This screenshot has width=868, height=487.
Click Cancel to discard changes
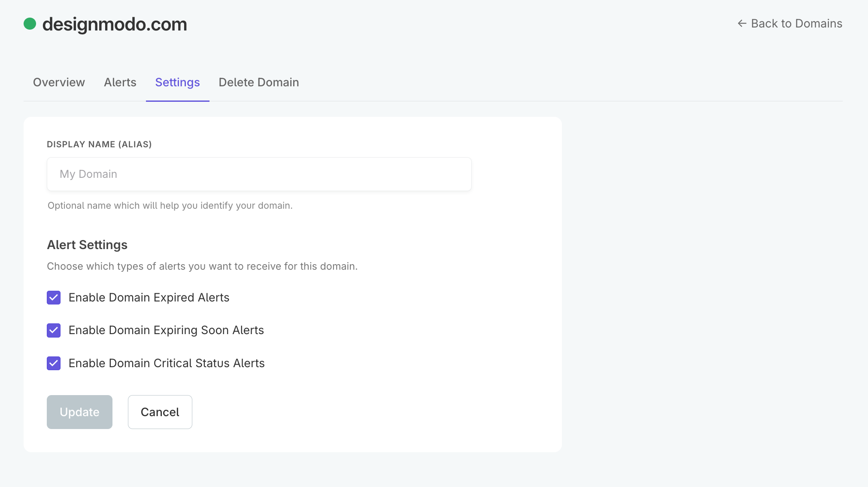coord(160,412)
